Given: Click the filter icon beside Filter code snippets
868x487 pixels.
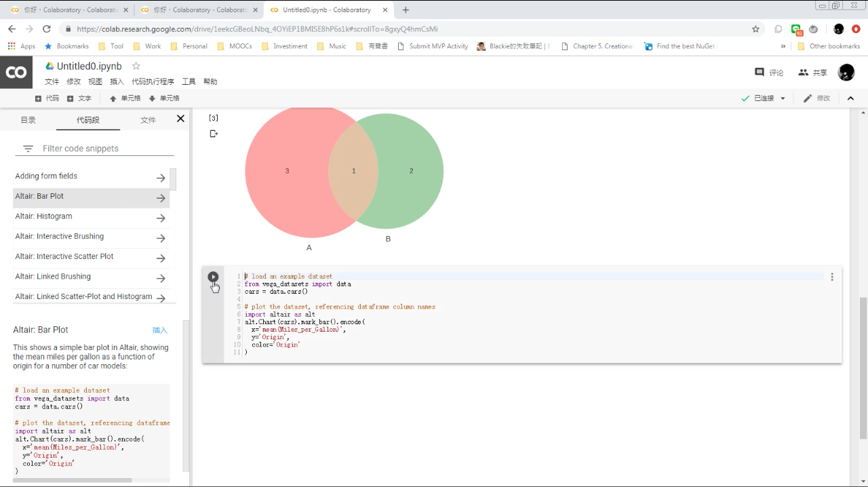Looking at the screenshot, I should coord(28,149).
